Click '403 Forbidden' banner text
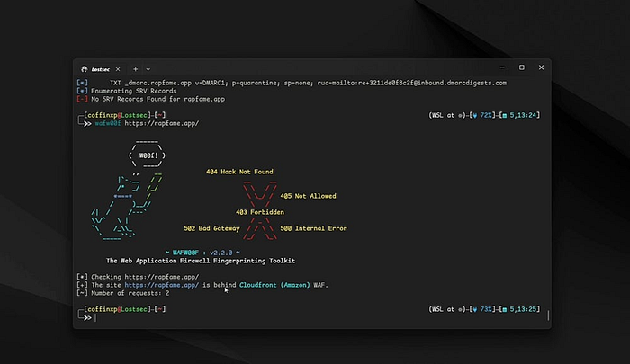The width and height of the screenshot is (630, 364). click(x=260, y=212)
